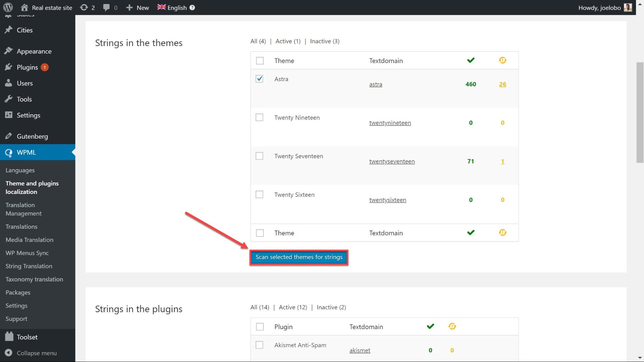The width and height of the screenshot is (644, 362).
Task: Open the comments bubble icon
Action: coord(106,7)
